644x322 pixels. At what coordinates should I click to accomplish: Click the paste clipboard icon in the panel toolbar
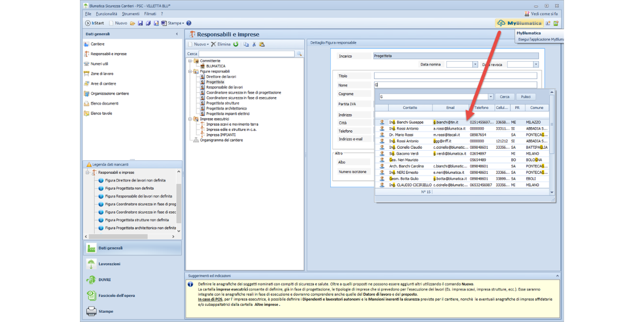(x=262, y=44)
